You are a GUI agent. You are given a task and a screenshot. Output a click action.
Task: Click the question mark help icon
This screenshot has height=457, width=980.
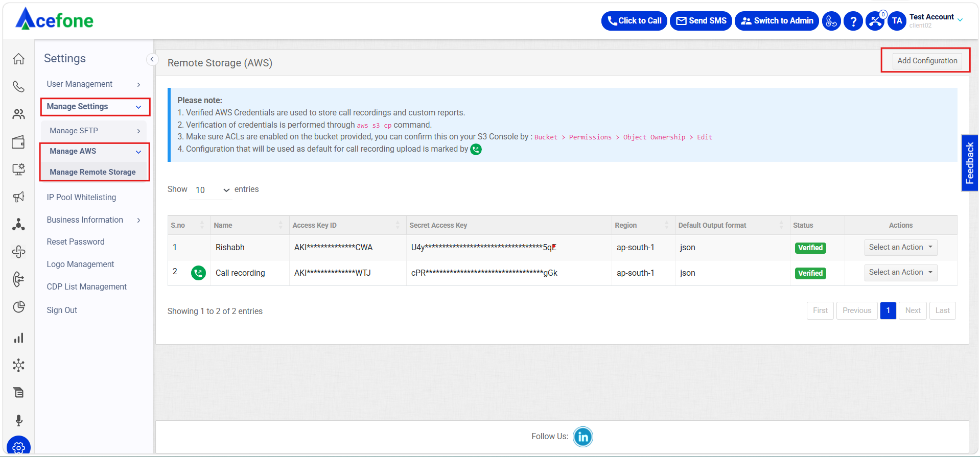853,21
